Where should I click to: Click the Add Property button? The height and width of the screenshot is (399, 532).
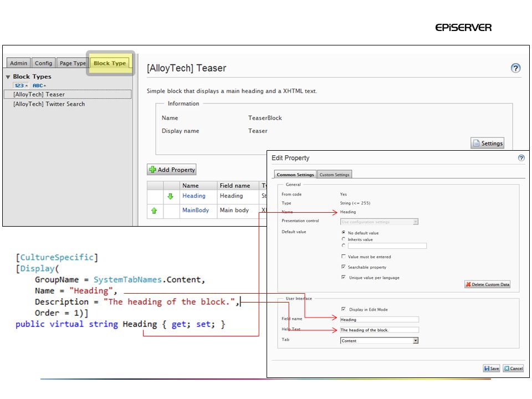click(172, 170)
